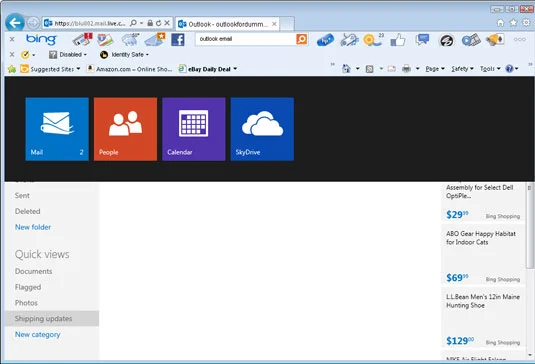Click the $129 price text
The image size is (535, 364).
pos(460,341)
